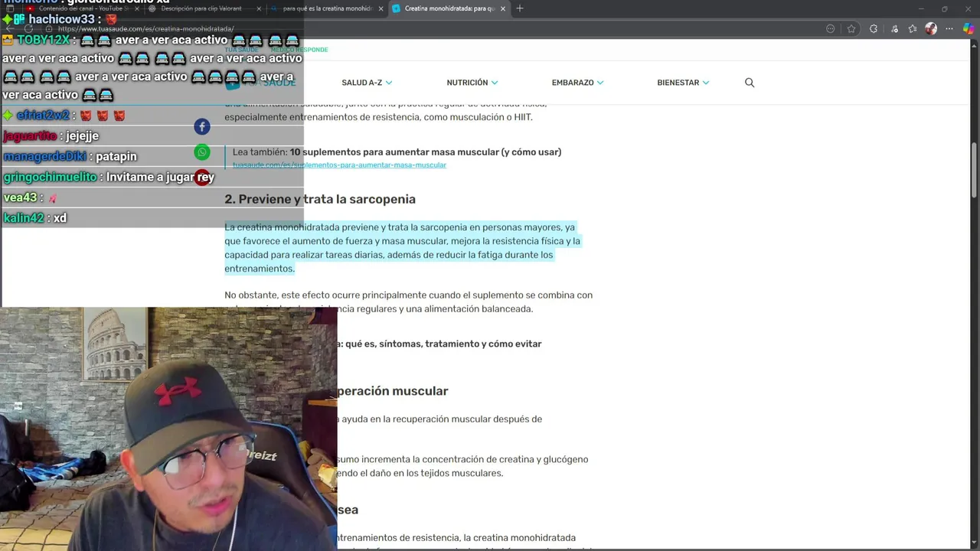Click chat username hachicow33
The height and width of the screenshot is (551, 980).
[61, 19]
